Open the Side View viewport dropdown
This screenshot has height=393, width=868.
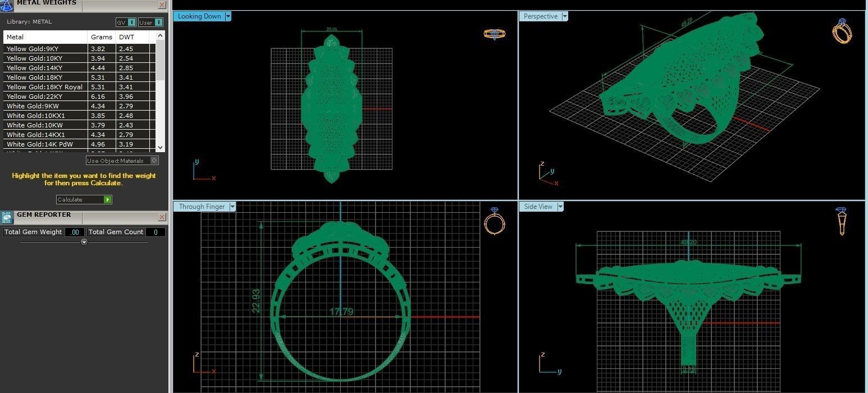pos(560,207)
